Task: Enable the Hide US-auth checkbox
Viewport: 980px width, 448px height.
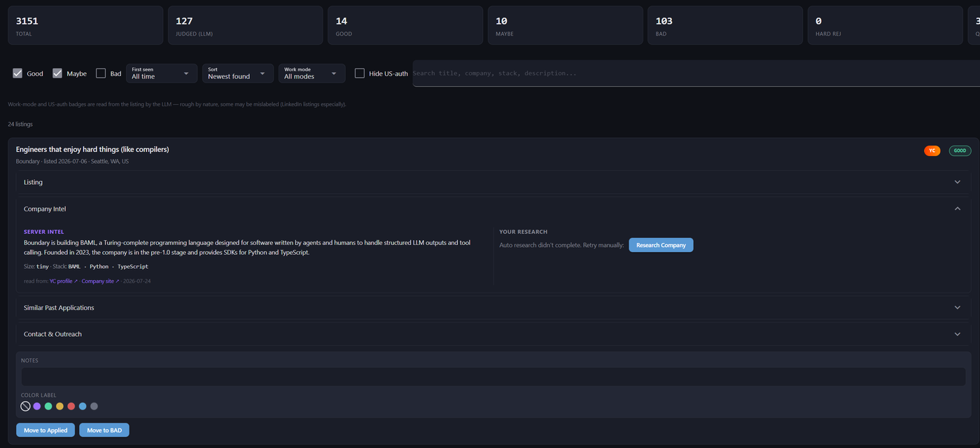Action: [360, 73]
